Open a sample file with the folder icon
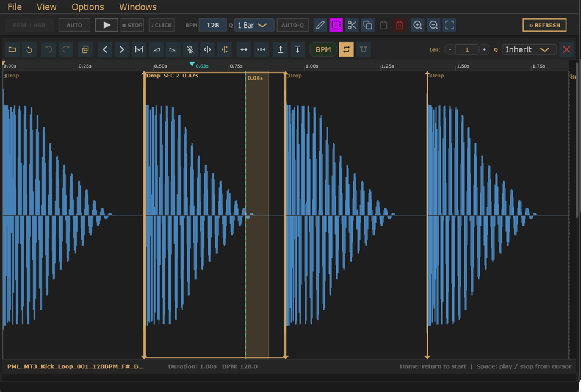Viewport: 581px width, 392px height. pos(12,49)
